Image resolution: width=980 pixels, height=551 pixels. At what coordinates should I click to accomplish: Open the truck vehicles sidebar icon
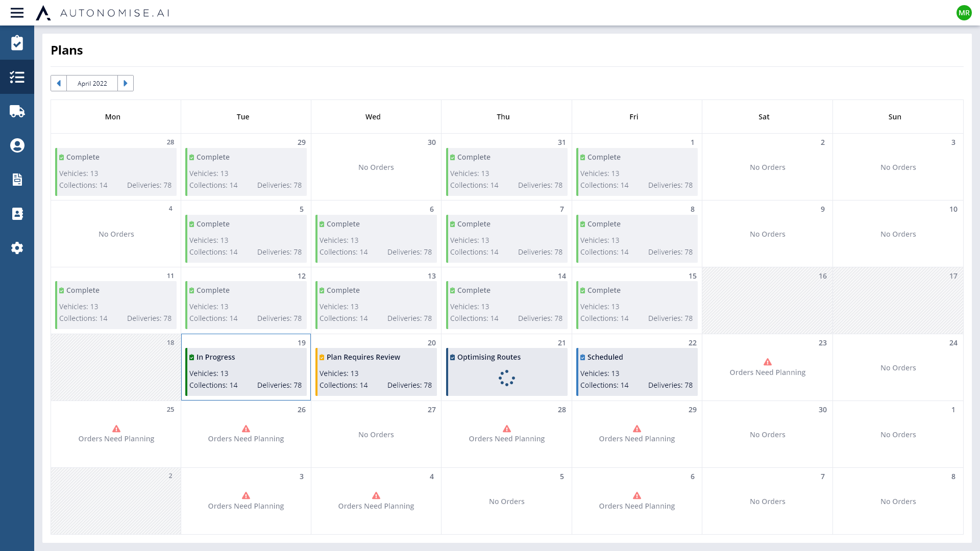(17, 111)
